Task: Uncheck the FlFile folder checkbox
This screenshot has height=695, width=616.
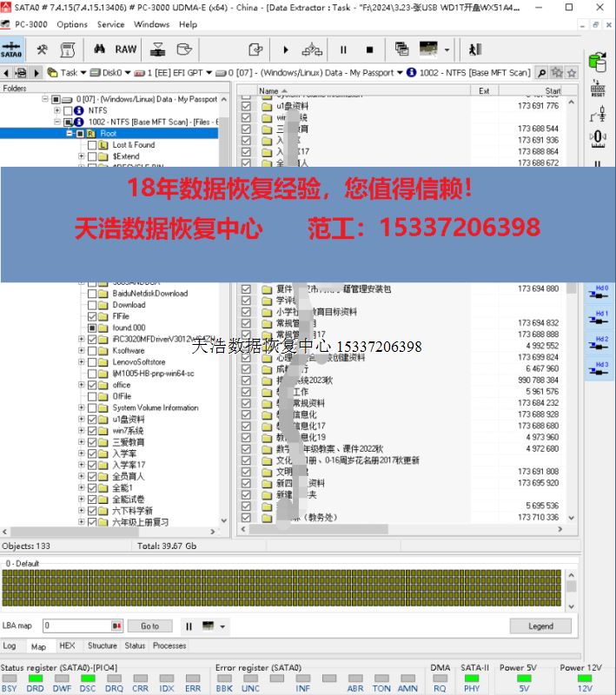Action: point(92,316)
